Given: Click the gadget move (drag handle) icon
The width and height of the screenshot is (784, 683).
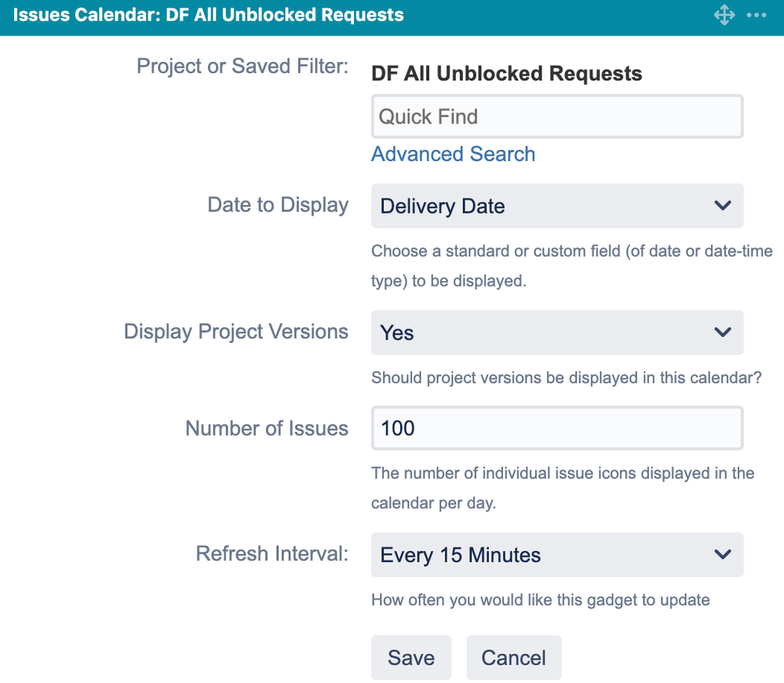Looking at the screenshot, I should coord(724,15).
